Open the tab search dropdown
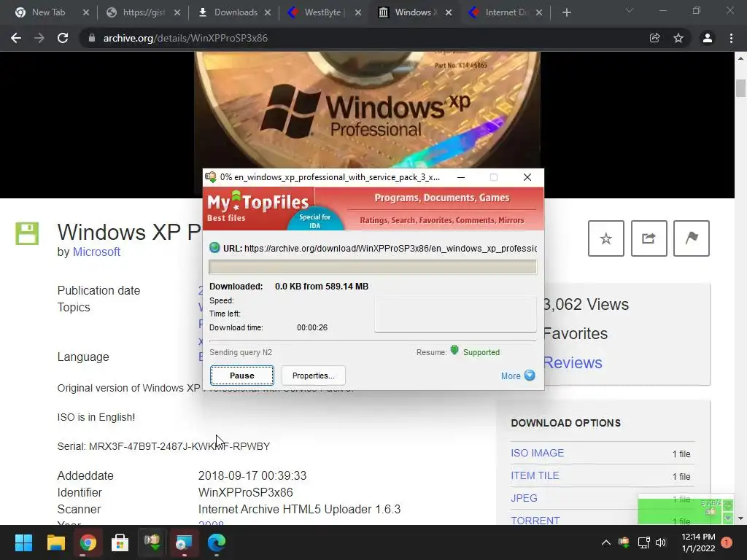The width and height of the screenshot is (747, 560). click(630, 10)
